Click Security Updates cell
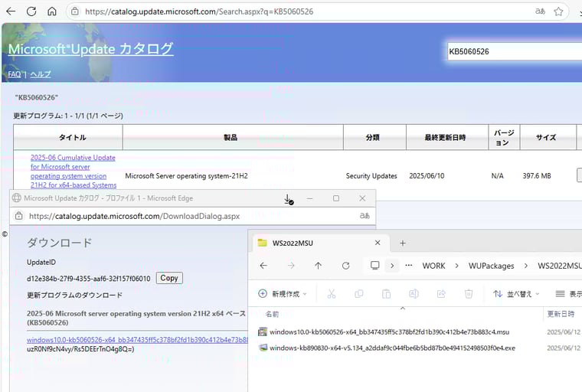 point(371,175)
